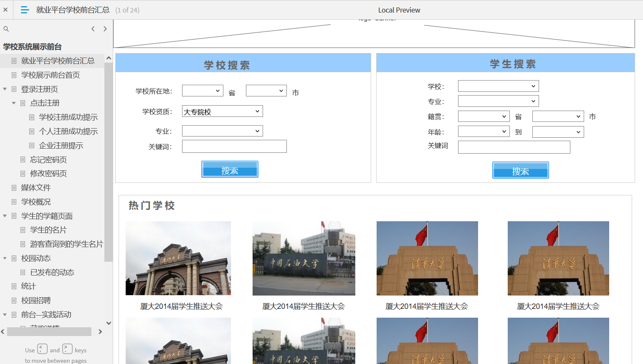Click the 关键词 field in 学生搜索

pos(514,147)
